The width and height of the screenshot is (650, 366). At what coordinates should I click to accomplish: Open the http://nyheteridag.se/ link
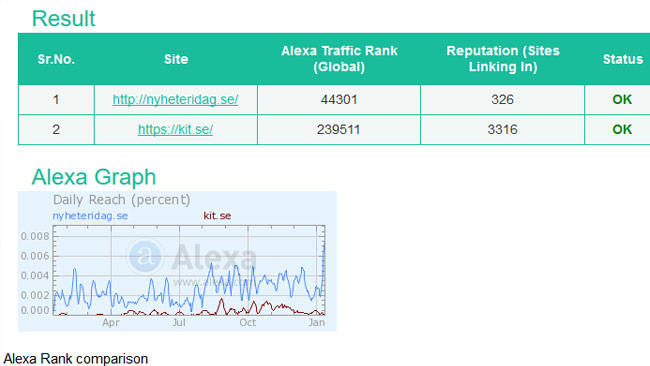click(175, 99)
